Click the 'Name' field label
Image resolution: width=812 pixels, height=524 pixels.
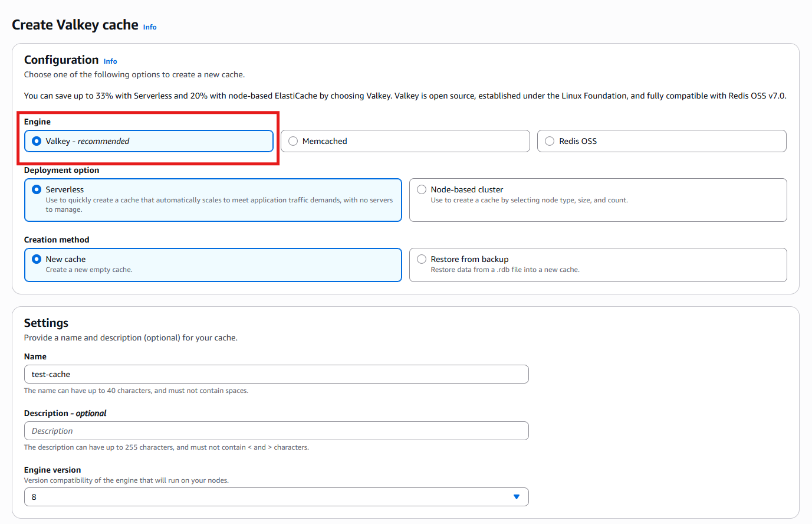[35, 356]
